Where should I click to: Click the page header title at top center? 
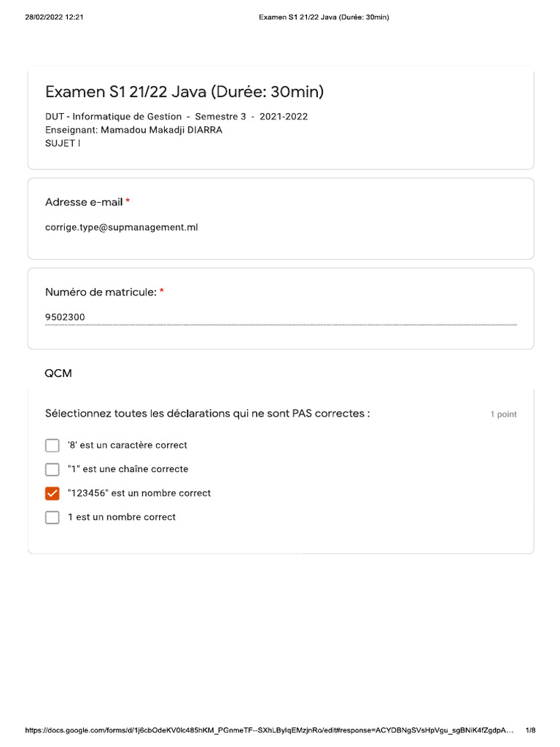[x=324, y=18]
